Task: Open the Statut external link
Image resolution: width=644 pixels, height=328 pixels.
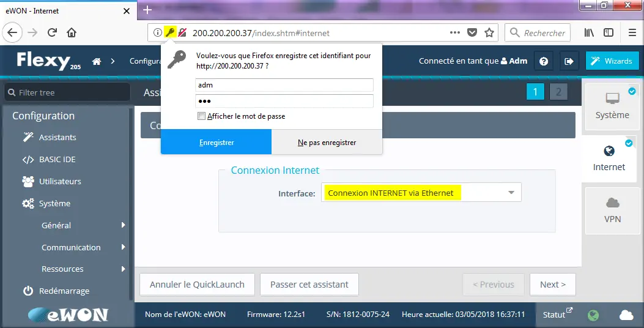Action: point(557,314)
